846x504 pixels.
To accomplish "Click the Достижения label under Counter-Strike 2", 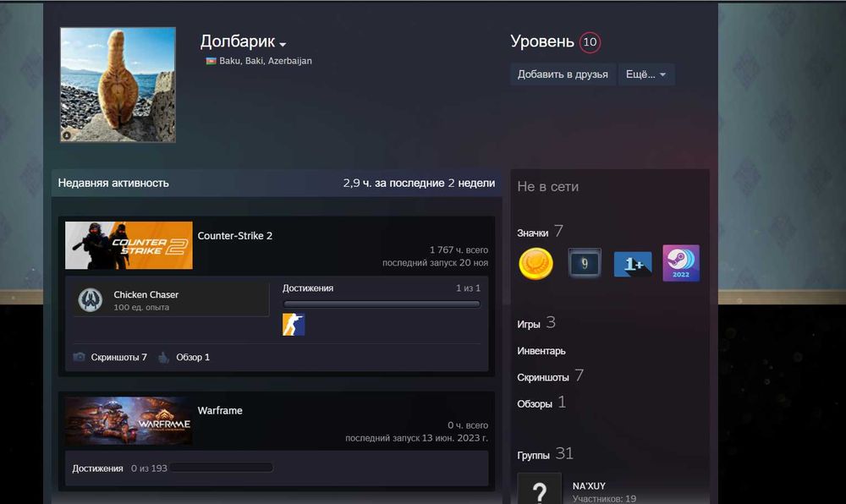I will point(308,288).
